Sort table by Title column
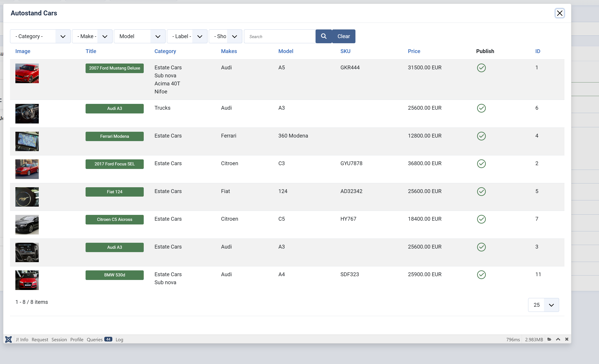 (x=91, y=51)
